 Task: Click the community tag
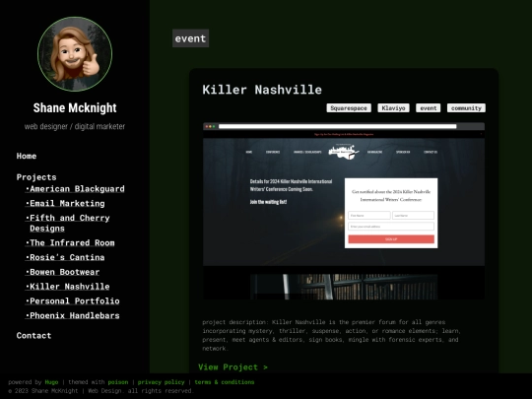click(466, 108)
